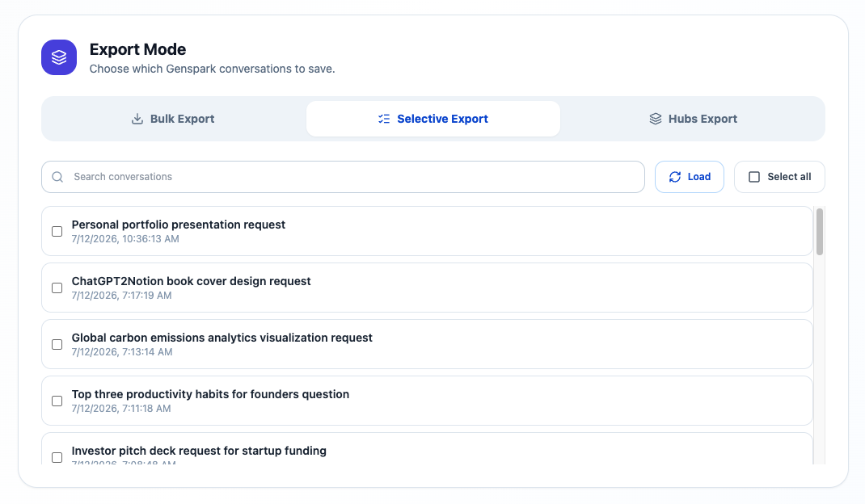The image size is (865, 504).
Task: Click the download icon beside Bulk Export
Action: pyautogui.click(x=137, y=119)
